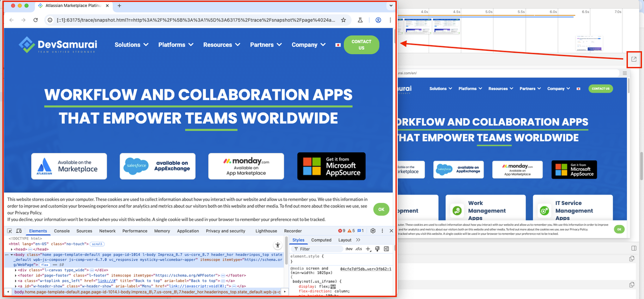
Task: Expand Solutions menu in front Chrome window
Action: [x=131, y=45]
